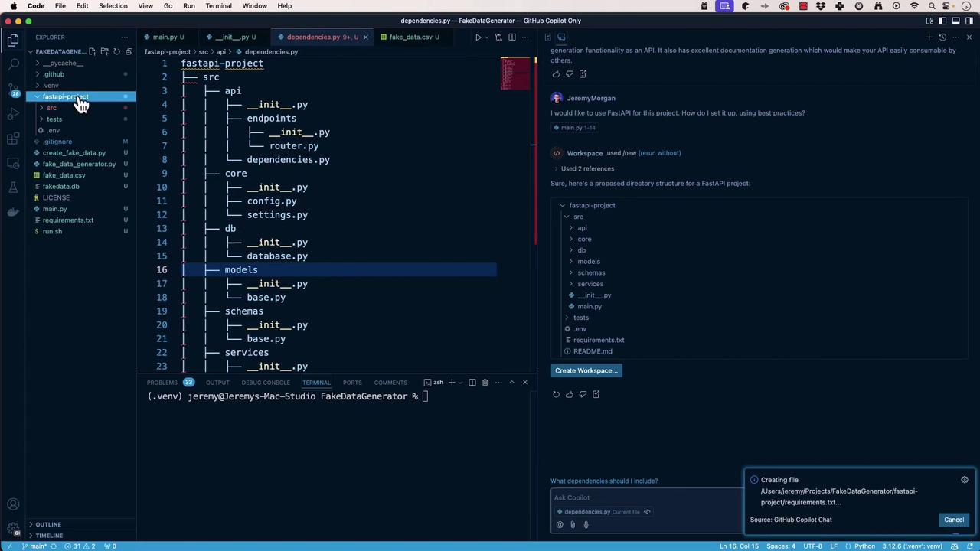The width and height of the screenshot is (980, 551).
Task: Run the Python file with play icon
Action: (478, 37)
